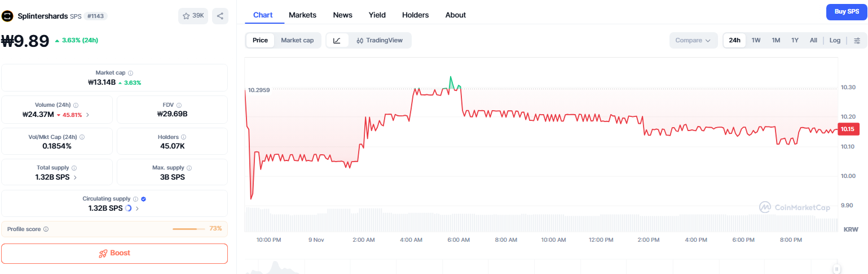The image size is (868, 274).
Task: Open the About tab
Action: [456, 15]
